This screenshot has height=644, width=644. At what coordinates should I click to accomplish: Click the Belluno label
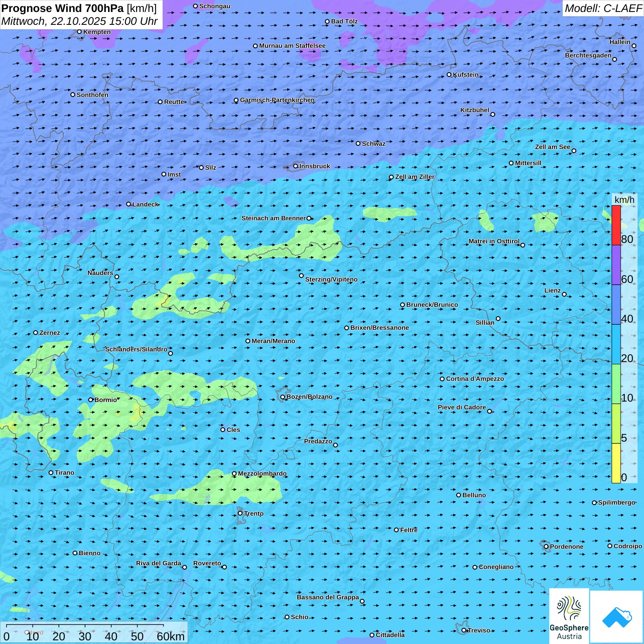pos(474,495)
